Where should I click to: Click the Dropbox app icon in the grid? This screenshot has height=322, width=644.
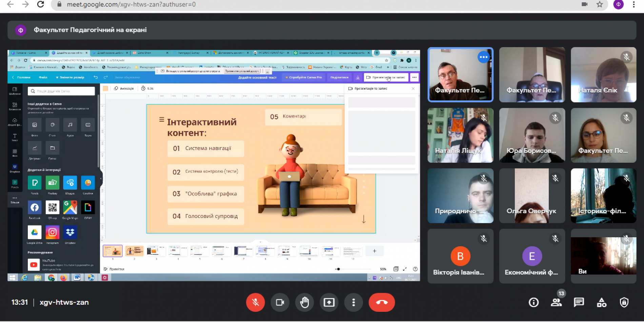[70, 232]
